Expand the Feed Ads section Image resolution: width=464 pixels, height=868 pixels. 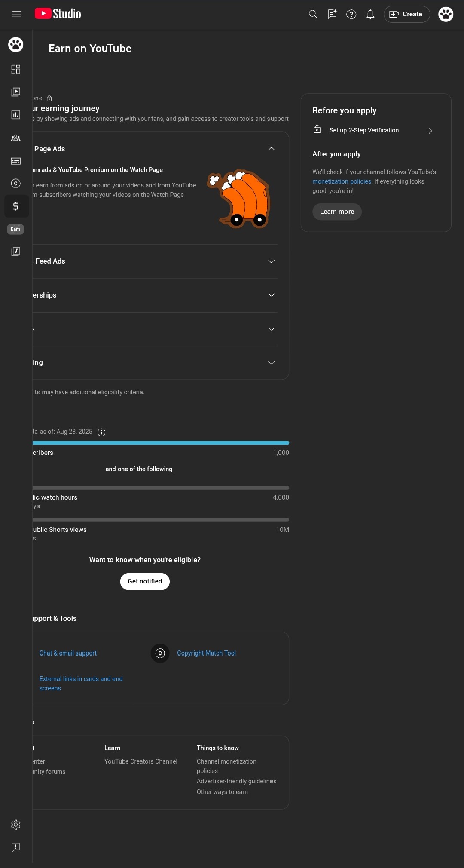272,261
